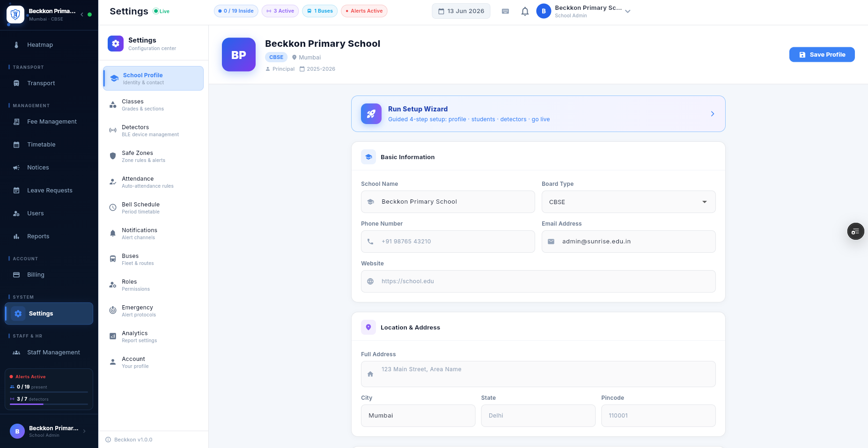This screenshot has height=448, width=868.
Task: Click the Users icon in the sidebar
Action: point(16,213)
